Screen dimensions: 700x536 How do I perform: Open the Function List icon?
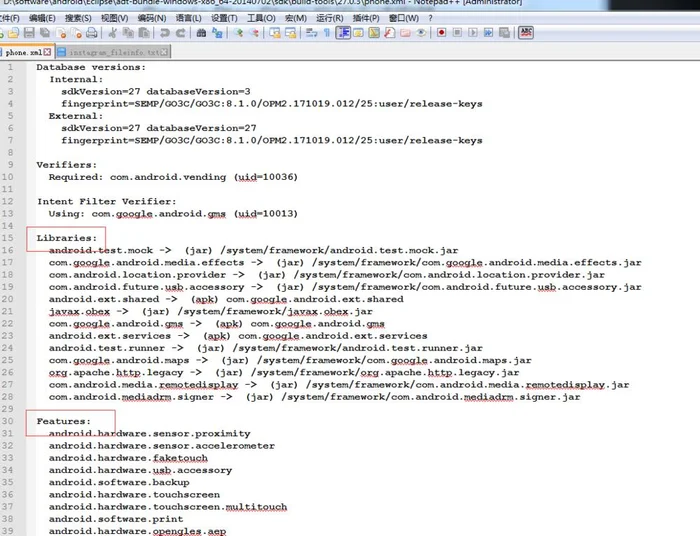[x=390, y=33]
